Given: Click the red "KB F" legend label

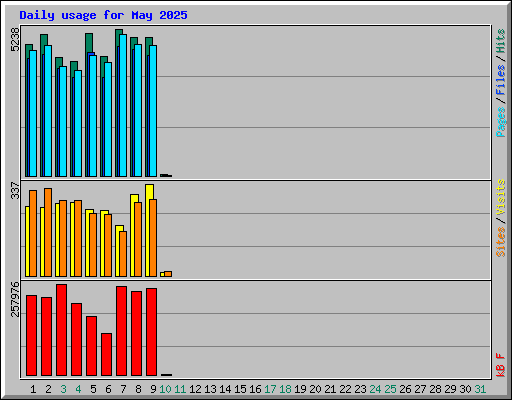Looking at the screenshot, I should pos(501,365).
